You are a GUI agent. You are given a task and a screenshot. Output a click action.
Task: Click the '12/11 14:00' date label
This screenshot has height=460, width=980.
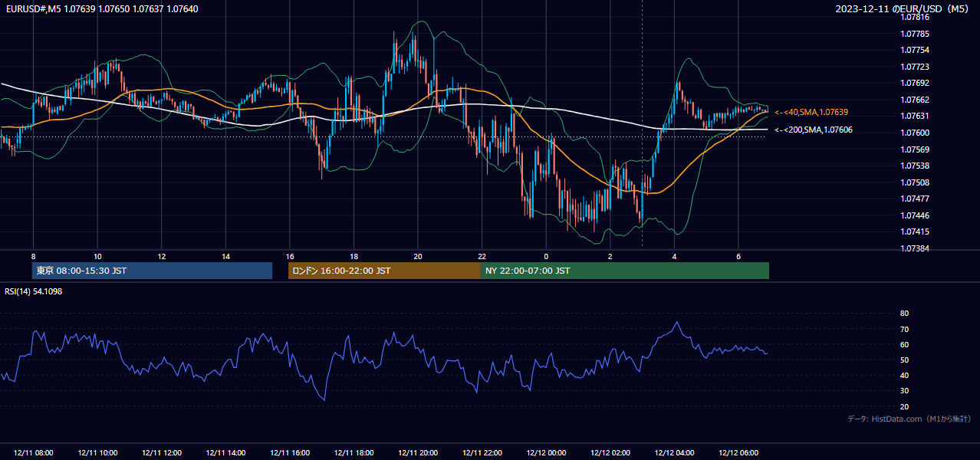pyautogui.click(x=225, y=453)
